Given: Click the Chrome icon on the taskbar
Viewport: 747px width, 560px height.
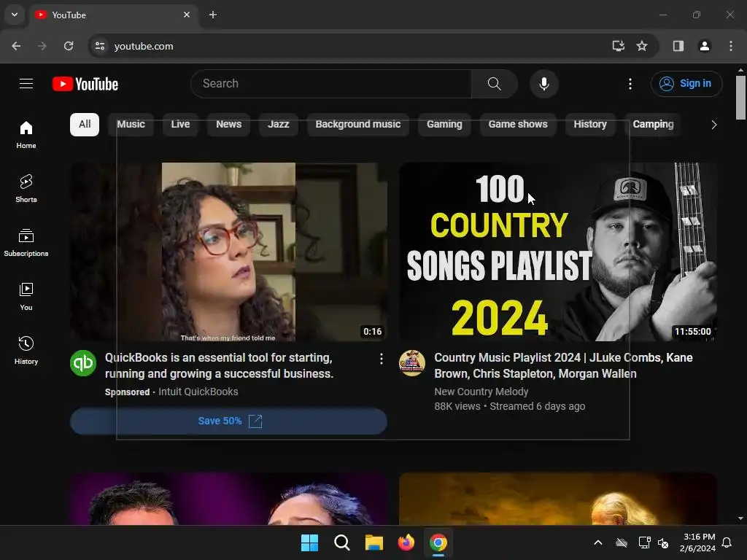Looking at the screenshot, I should 438,542.
